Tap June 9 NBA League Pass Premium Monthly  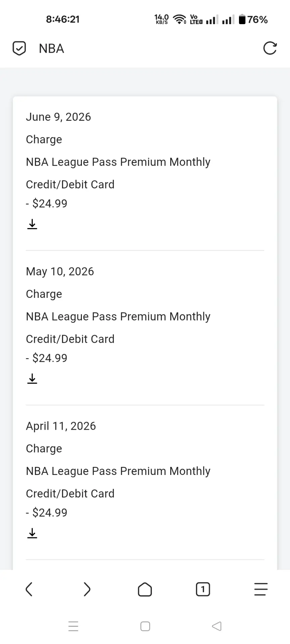[118, 162]
